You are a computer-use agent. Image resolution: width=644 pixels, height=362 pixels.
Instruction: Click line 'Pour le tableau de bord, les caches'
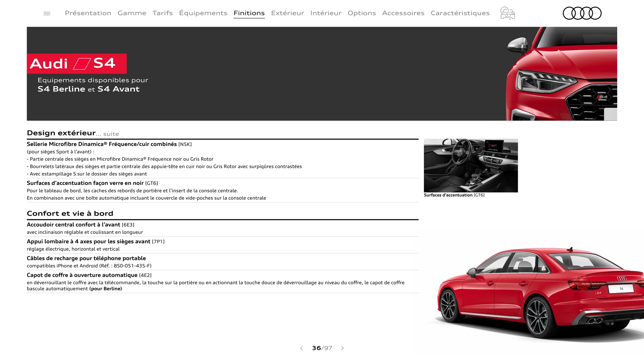coord(133,191)
